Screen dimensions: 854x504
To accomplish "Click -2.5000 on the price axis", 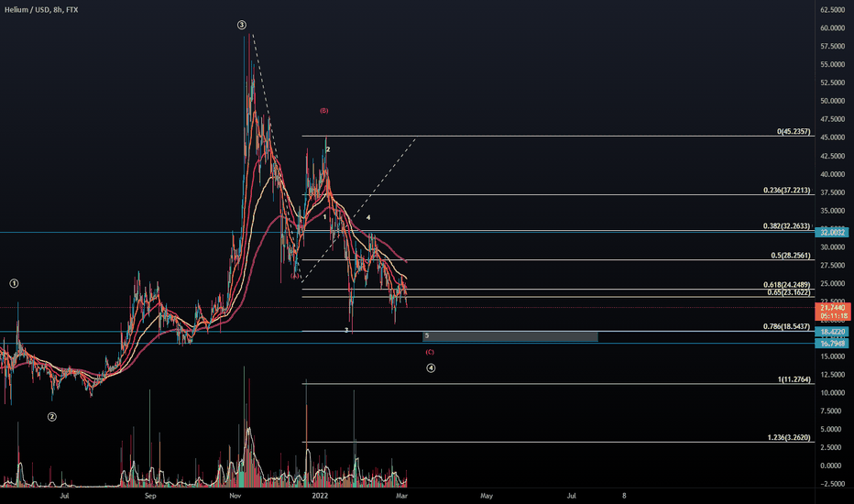I will (833, 485).
